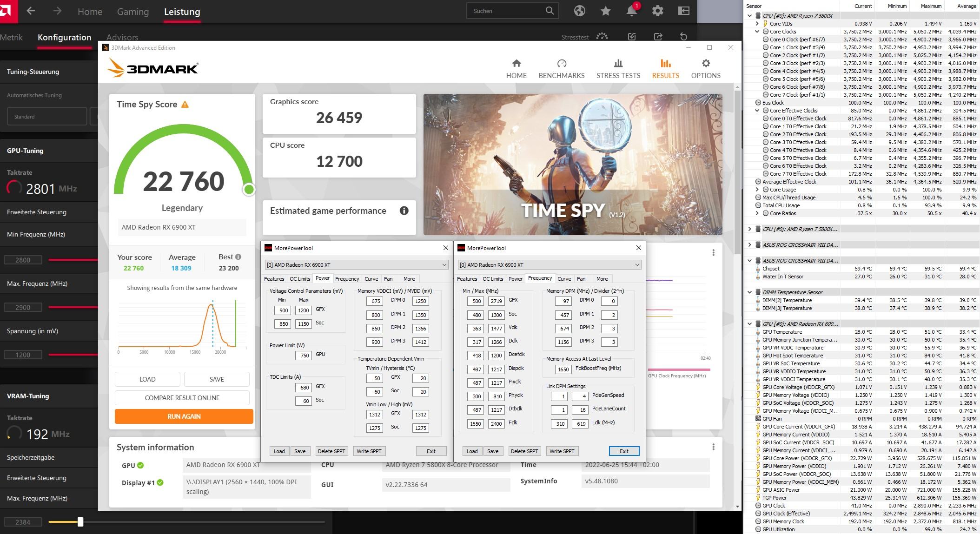This screenshot has height=534, width=980.
Task: Expand the Core Ratios node
Action: coord(757,213)
